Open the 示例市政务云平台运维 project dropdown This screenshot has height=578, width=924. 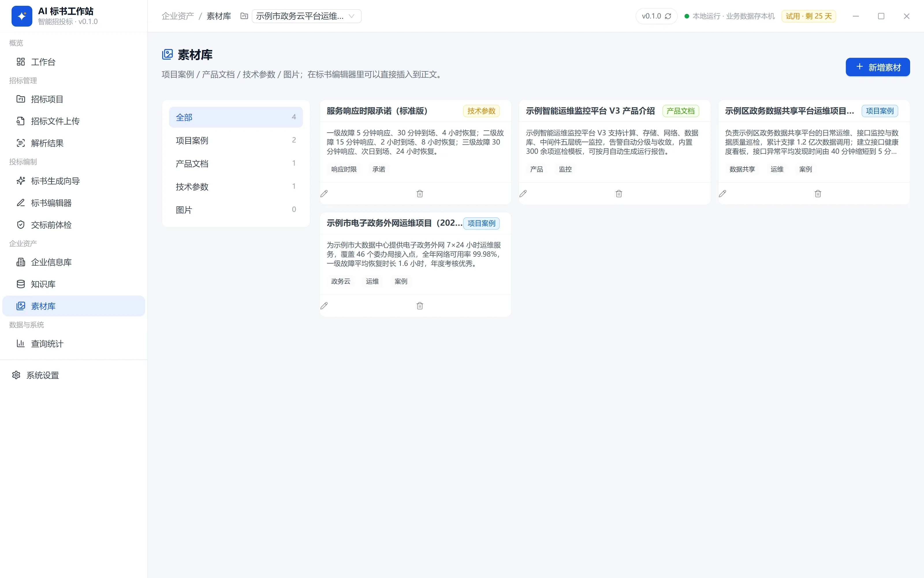pyautogui.click(x=306, y=16)
